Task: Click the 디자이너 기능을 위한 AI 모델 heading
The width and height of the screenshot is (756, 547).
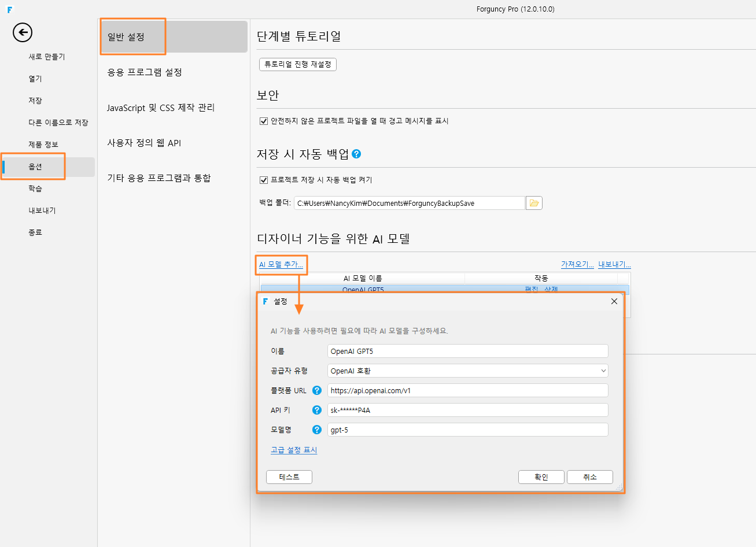Action: (x=333, y=239)
